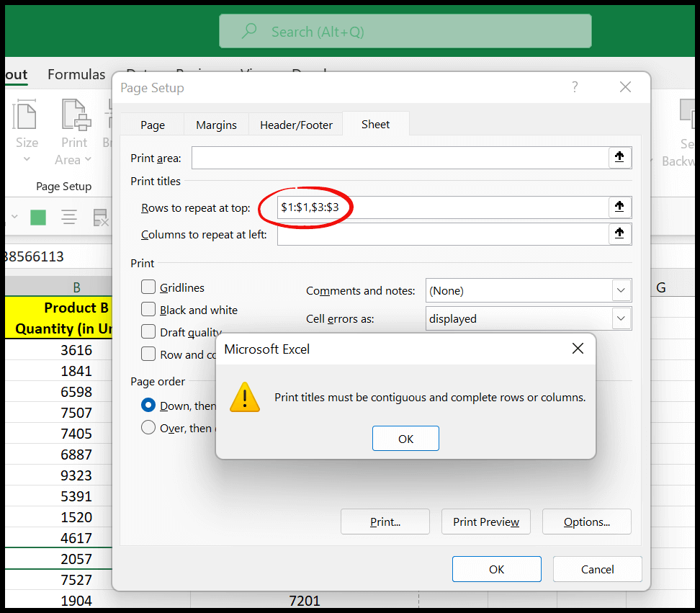
Task: Expand the Print Area dropdown arrow
Action: [x=88, y=159]
